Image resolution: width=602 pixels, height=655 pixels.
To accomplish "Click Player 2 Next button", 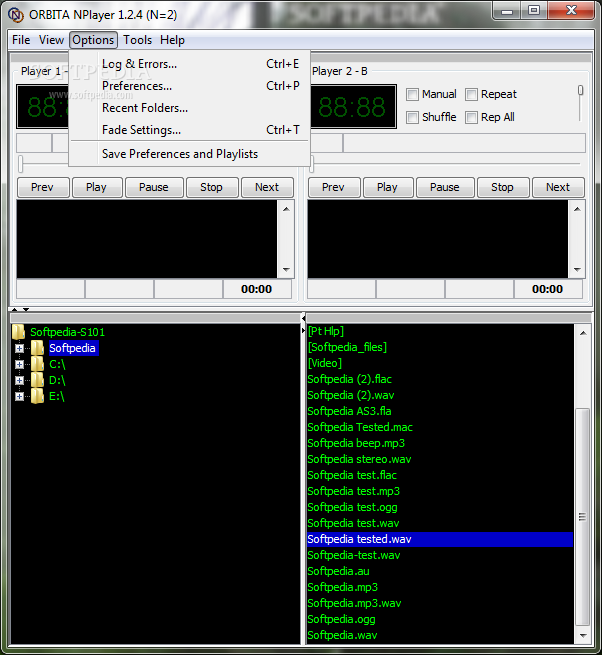I will pos(558,187).
